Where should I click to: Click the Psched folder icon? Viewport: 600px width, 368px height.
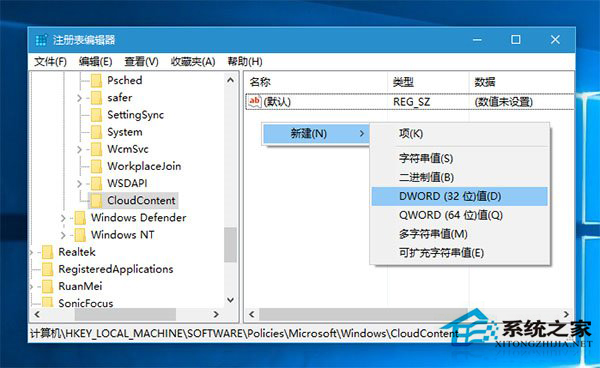pos(96,80)
